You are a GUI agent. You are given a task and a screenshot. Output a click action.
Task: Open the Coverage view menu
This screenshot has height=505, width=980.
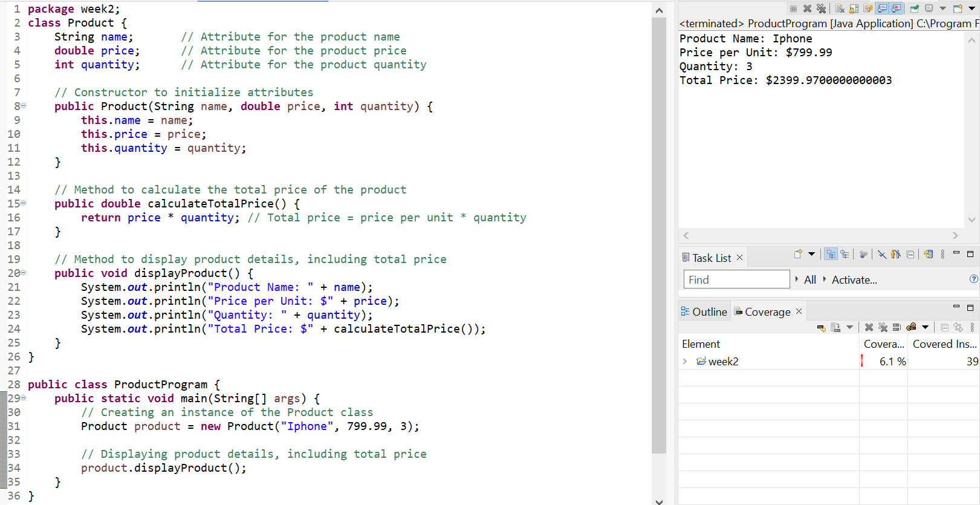[972, 327]
